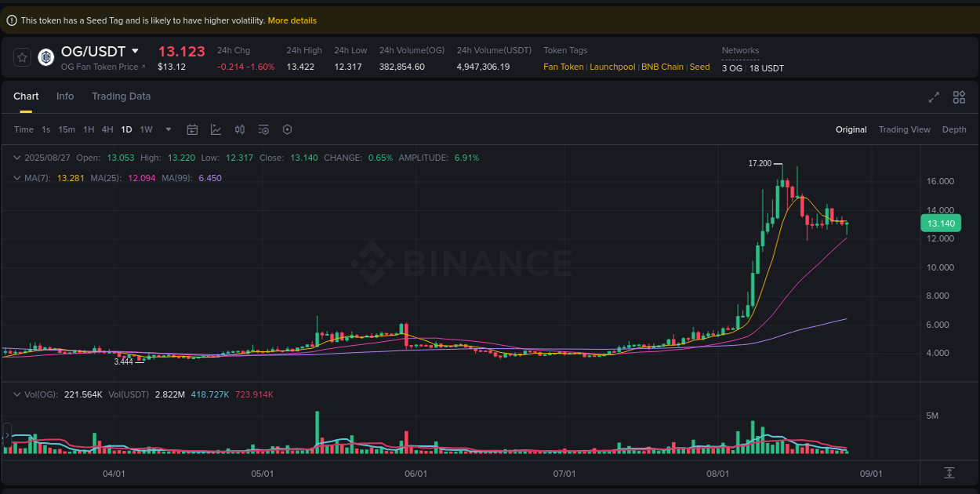This screenshot has width=980, height=494.
Task: Open the chart display settings icon
Action: pyautogui.click(x=263, y=129)
